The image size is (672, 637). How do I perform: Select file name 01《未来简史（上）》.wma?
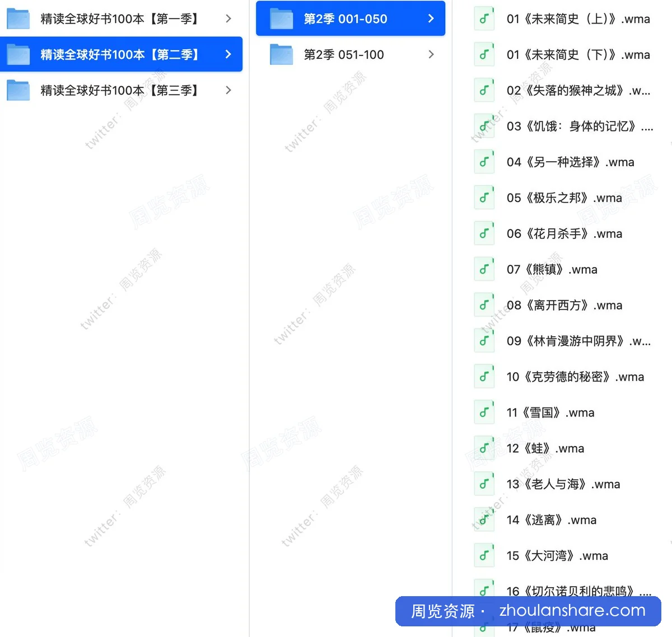578,19
